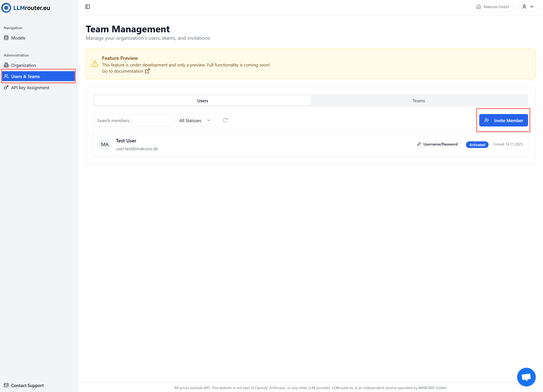Image resolution: width=543 pixels, height=392 pixels.
Task: Open the live chat bubble icon
Action: [526, 377]
